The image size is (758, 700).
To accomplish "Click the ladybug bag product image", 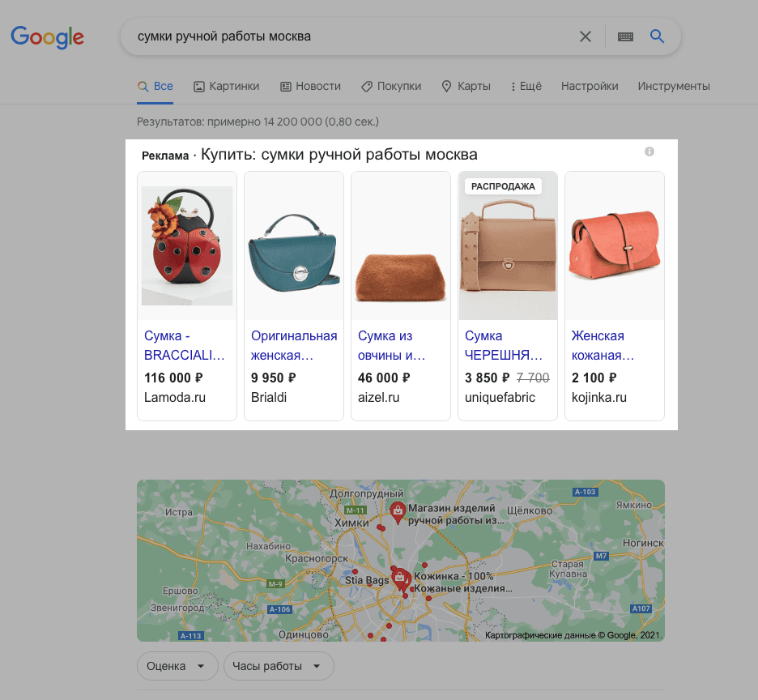I will point(187,245).
